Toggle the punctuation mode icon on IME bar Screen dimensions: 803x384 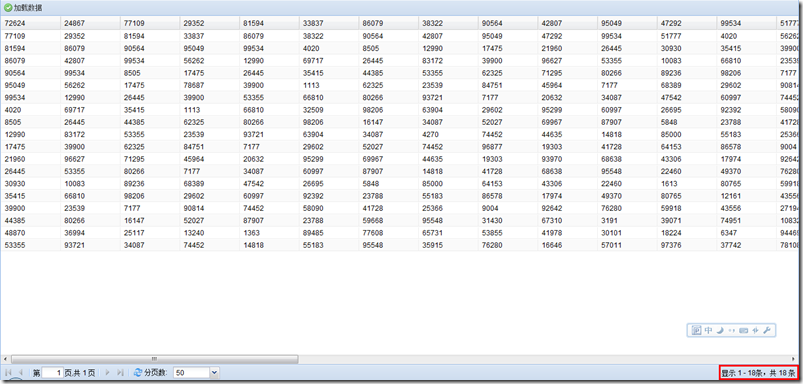point(732,331)
